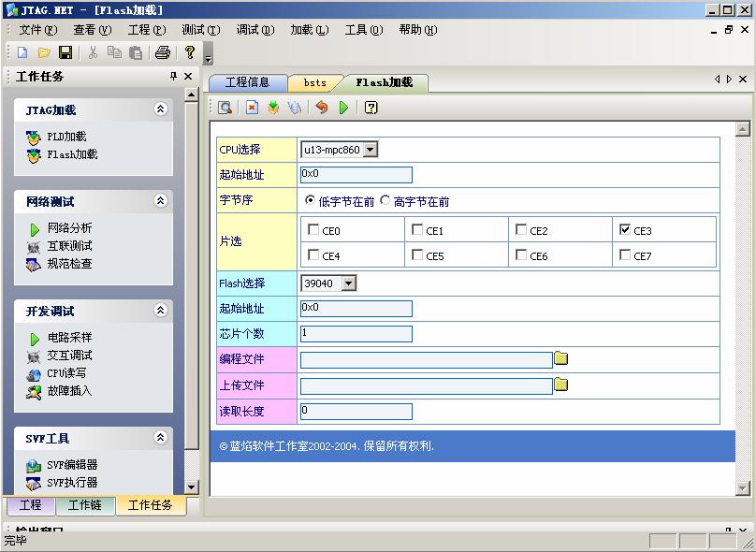Open the 加载 menu
Image resolution: width=756 pixels, height=552 pixels.
[309, 30]
